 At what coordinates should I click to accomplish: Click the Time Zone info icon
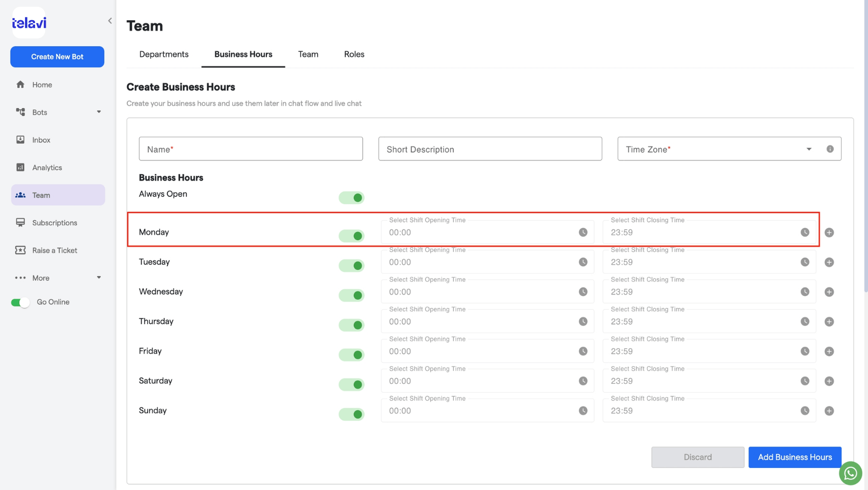pyautogui.click(x=830, y=149)
